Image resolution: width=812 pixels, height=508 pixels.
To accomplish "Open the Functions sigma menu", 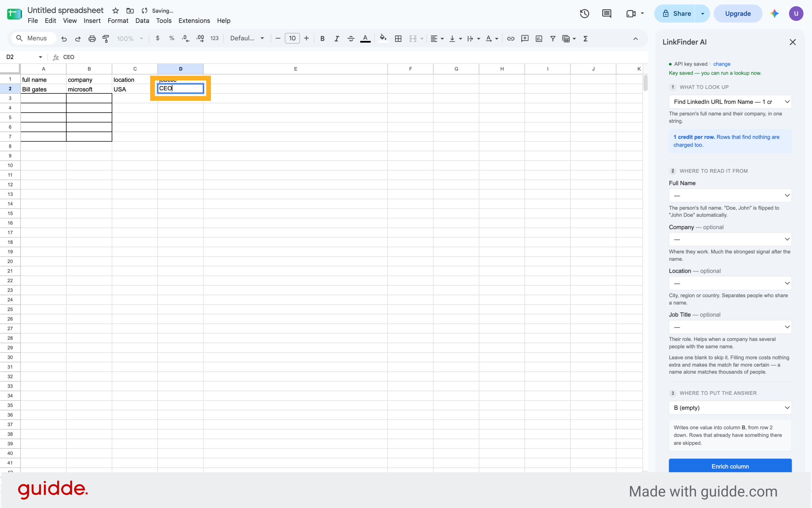I will pos(586,39).
